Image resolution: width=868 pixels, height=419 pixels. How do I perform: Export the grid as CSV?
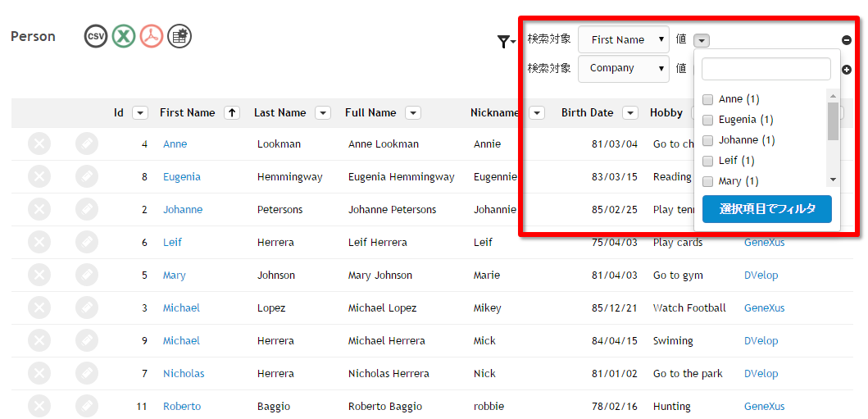[x=96, y=37]
